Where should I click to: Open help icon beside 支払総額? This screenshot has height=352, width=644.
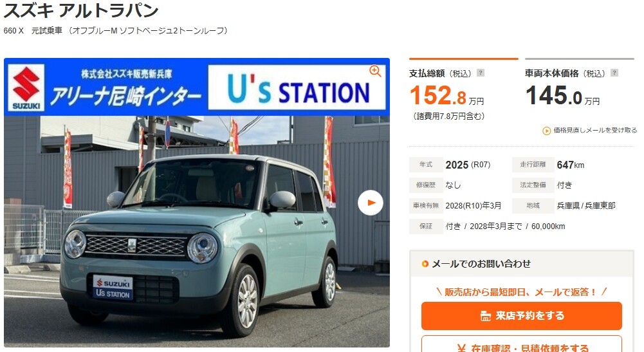click(480, 73)
